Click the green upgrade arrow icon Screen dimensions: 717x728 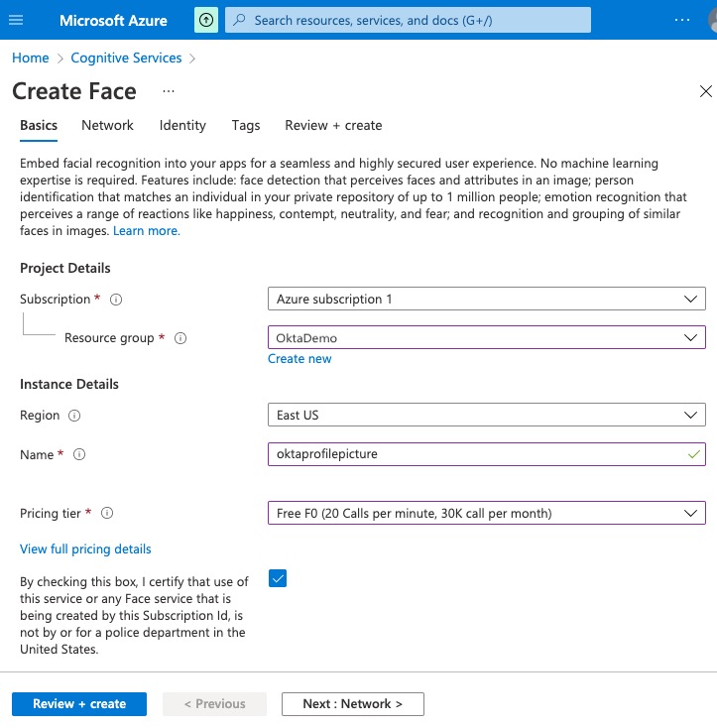click(x=205, y=20)
